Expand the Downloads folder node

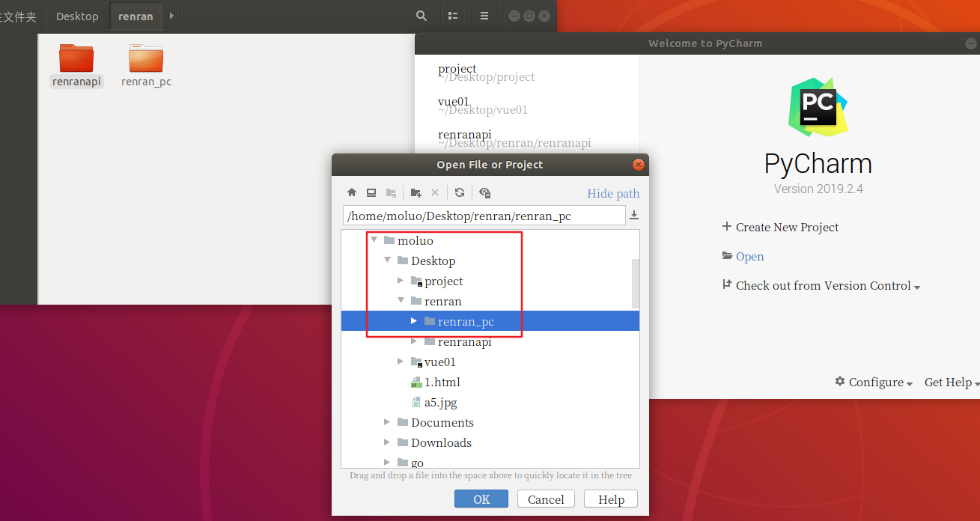[387, 442]
